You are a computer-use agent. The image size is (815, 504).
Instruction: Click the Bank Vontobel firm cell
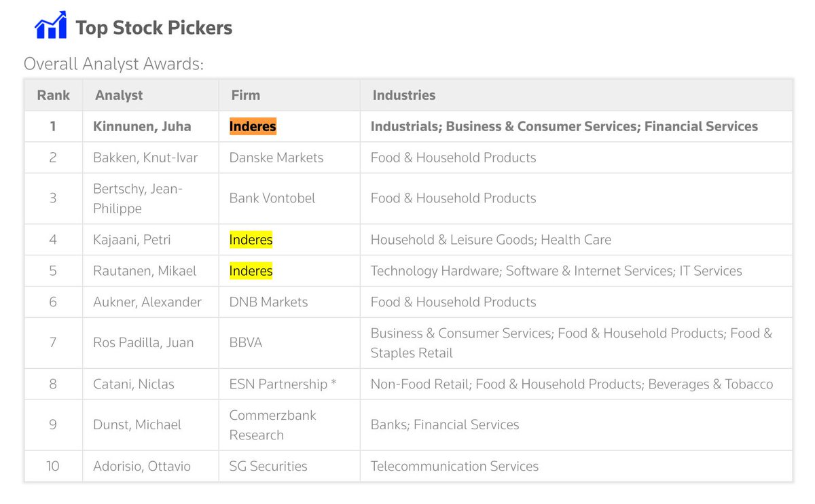pos(272,198)
